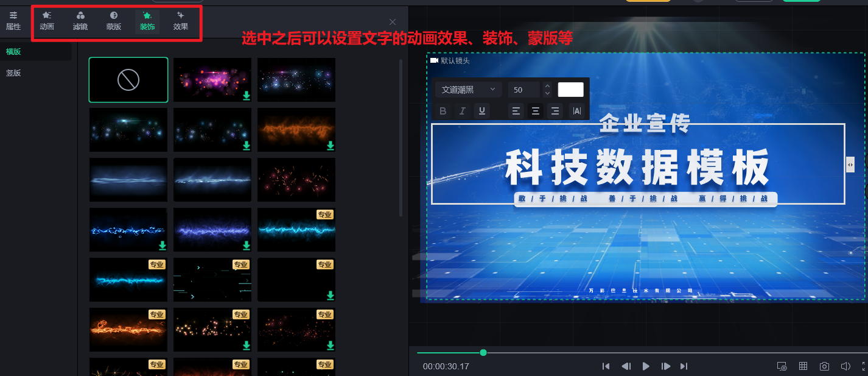Viewport: 868px width, 376px height.
Task: Align text to the left
Action: click(x=516, y=111)
